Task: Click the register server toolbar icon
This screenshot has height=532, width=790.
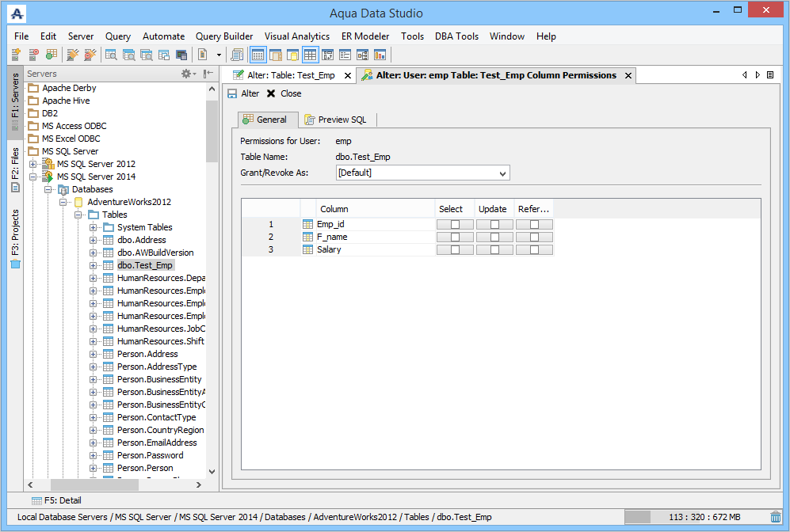Action: tap(16, 55)
